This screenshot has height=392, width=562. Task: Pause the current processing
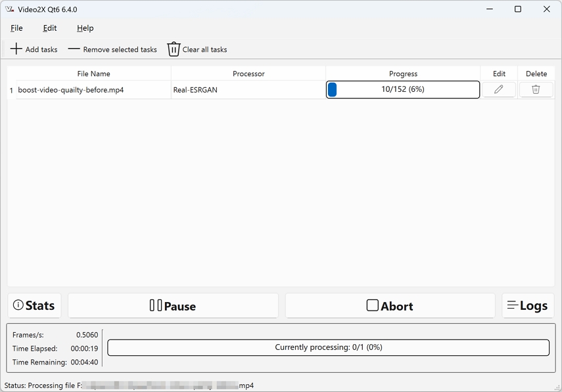point(173,305)
